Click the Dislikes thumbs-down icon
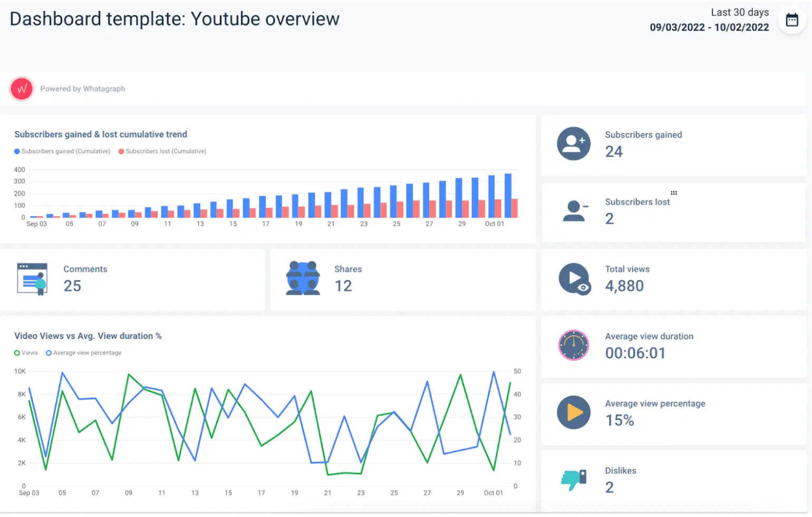This screenshot has height=517, width=812. pos(574,480)
